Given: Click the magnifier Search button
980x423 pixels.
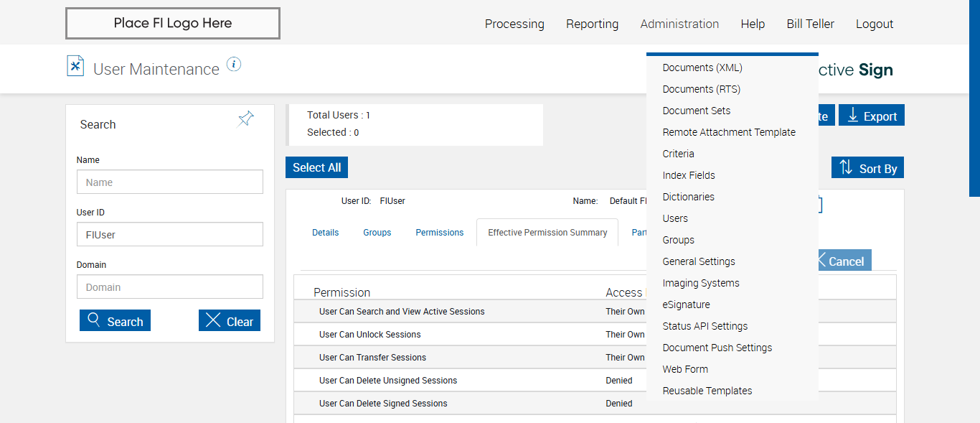Looking at the screenshot, I should (115, 321).
